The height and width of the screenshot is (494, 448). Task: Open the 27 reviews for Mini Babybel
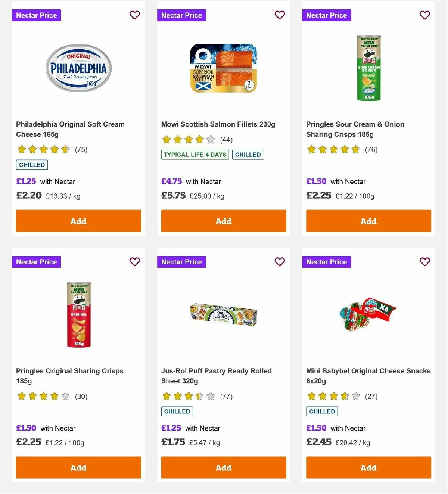pyautogui.click(x=371, y=396)
